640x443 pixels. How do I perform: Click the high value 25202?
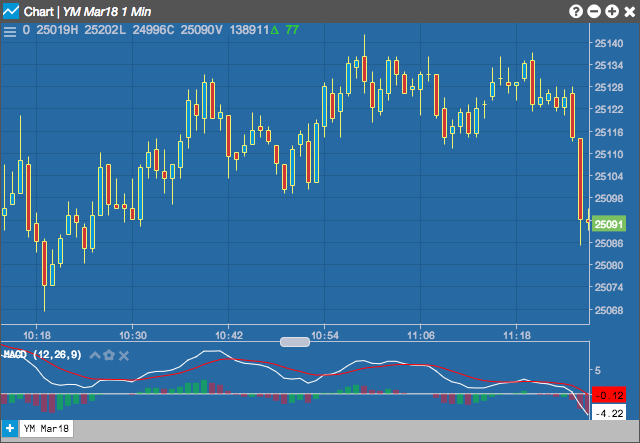click(101, 30)
